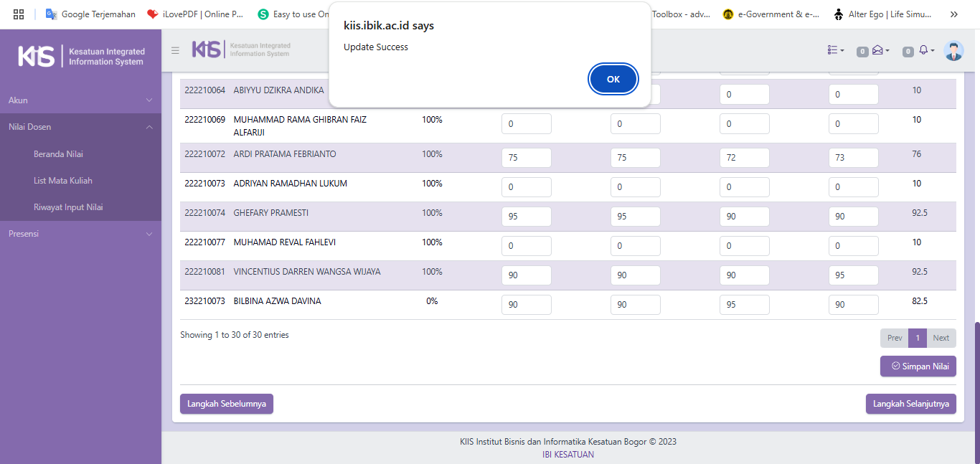Image resolution: width=980 pixels, height=464 pixels.
Task: Click OK on the Update Success dialog
Action: [613, 79]
